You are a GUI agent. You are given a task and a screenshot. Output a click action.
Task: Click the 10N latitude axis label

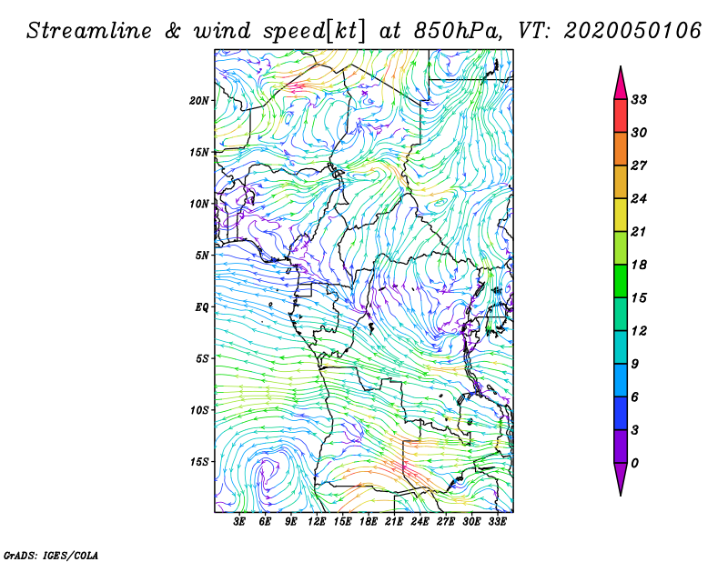[x=199, y=204]
